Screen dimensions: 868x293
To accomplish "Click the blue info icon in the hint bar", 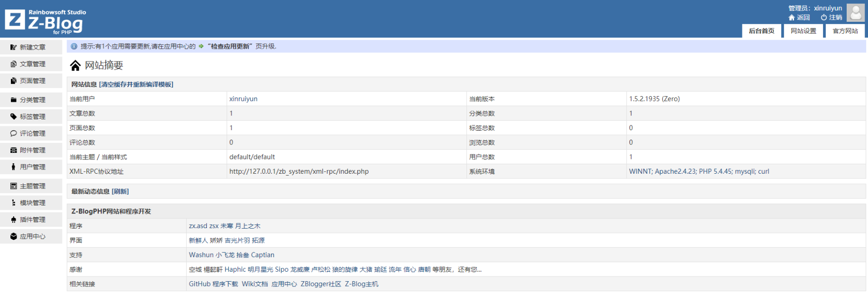I will 74,46.
